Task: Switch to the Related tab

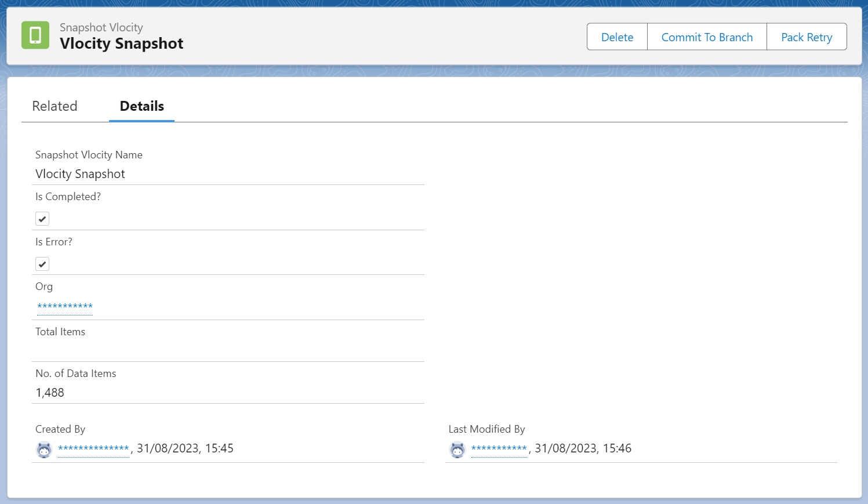Action: [x=55, y=106]
